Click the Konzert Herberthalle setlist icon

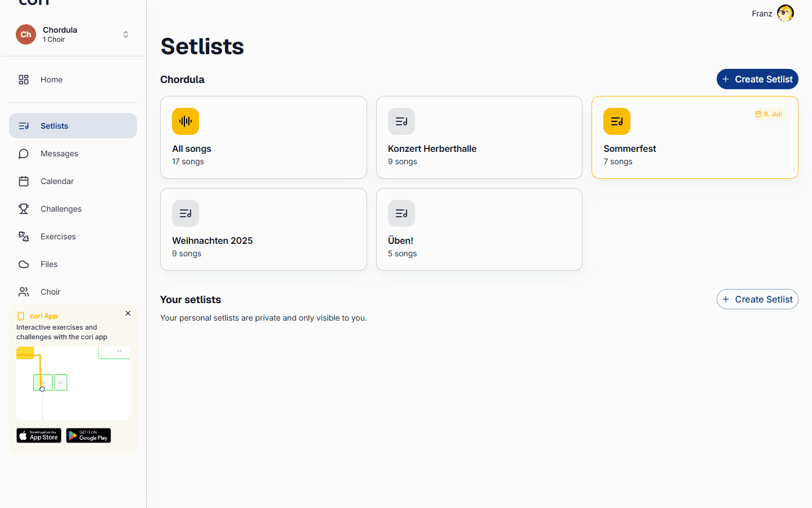coord(401,121)
